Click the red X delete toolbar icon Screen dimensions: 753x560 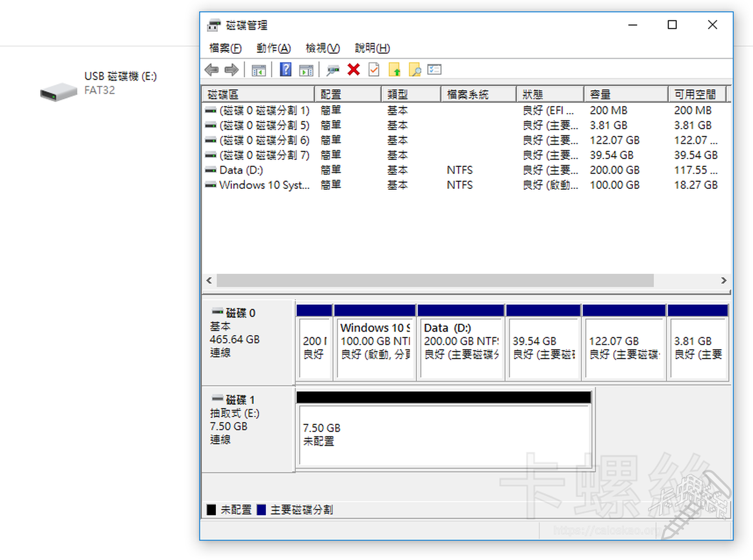point(353,70)
